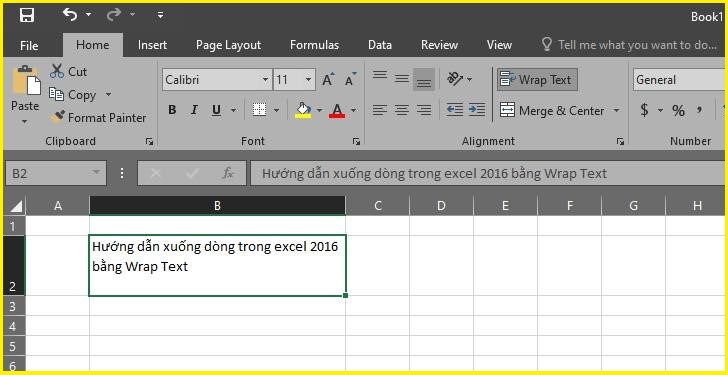Align text left
The width and height of the screenshot is (728, 375).
click(x=380, y=110)
